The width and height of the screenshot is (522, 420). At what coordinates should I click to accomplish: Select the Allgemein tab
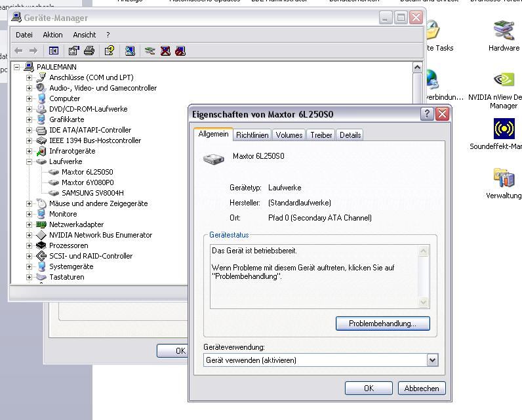pos(213,134)
